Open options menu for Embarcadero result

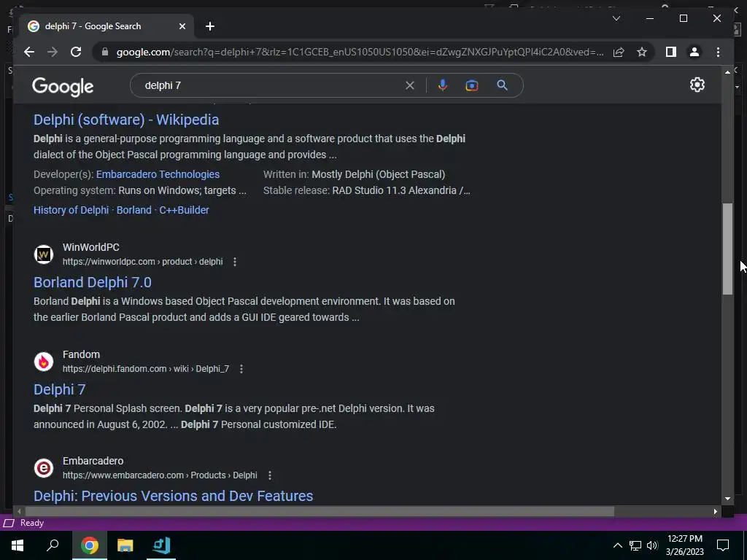pos(270,475)
